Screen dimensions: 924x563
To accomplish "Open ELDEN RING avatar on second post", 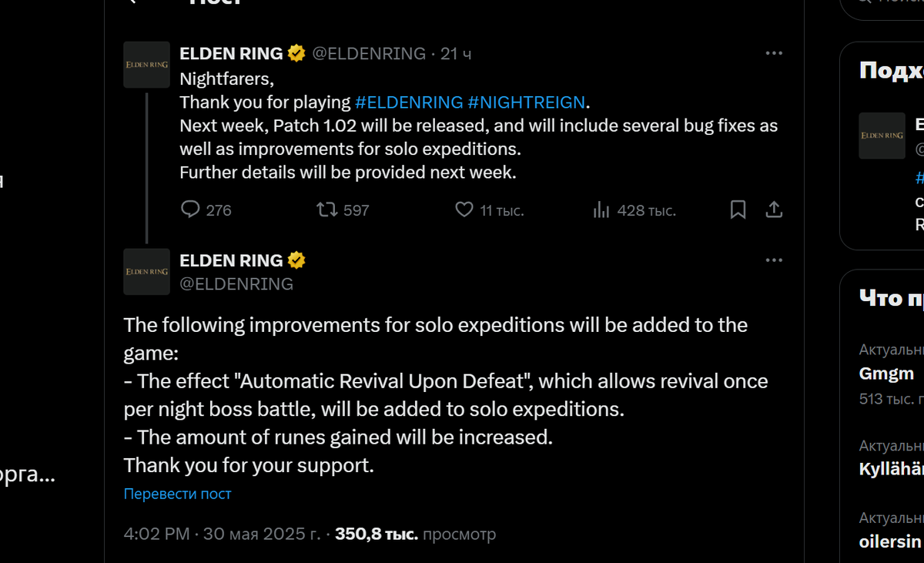I will (147, 272).
